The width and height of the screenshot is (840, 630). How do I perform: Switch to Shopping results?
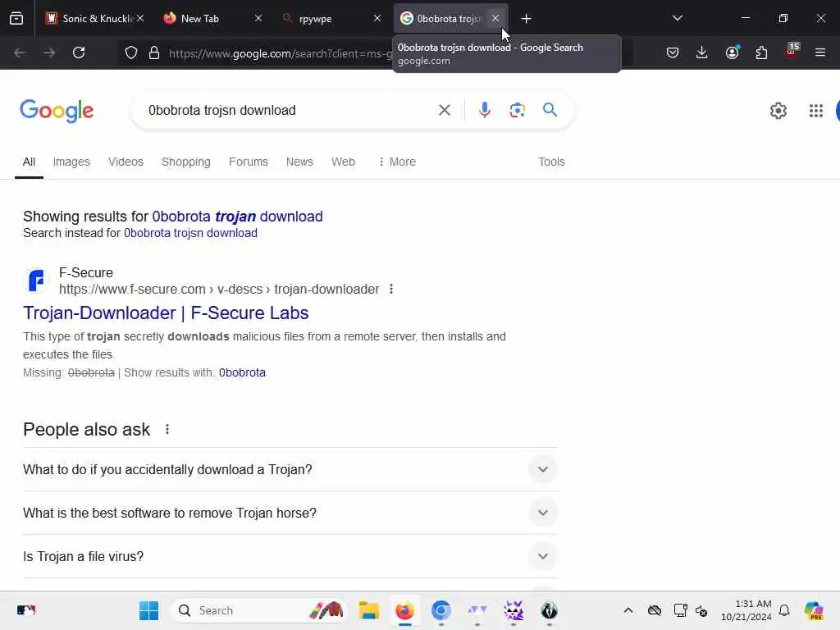pyautogui.click(x=186, y=162)
